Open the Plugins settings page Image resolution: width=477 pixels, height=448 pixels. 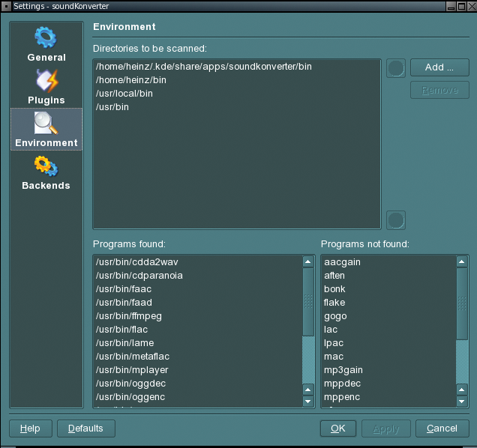click(46, 87)
